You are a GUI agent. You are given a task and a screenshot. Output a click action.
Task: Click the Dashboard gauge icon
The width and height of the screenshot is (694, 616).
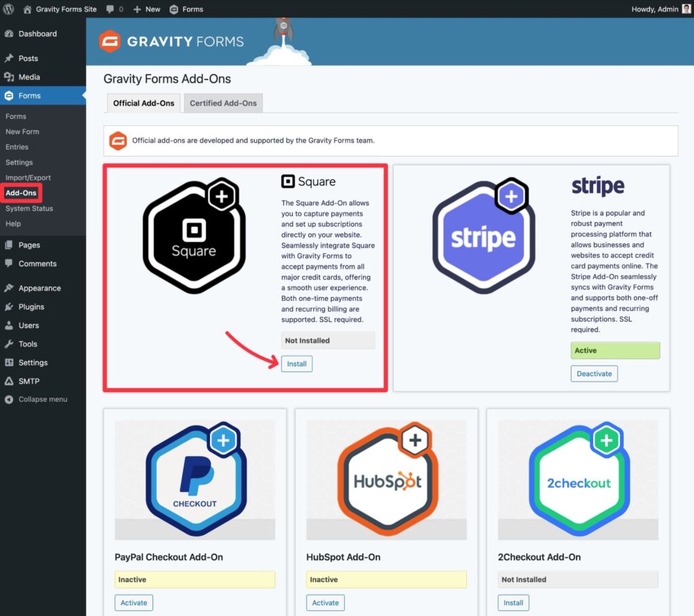pos(9,34)
